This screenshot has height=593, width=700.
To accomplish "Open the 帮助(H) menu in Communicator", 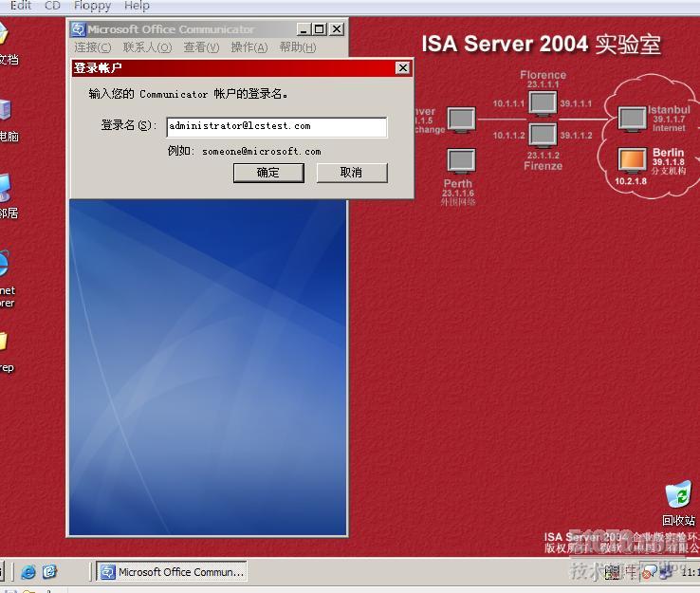I will click(297, 47).
